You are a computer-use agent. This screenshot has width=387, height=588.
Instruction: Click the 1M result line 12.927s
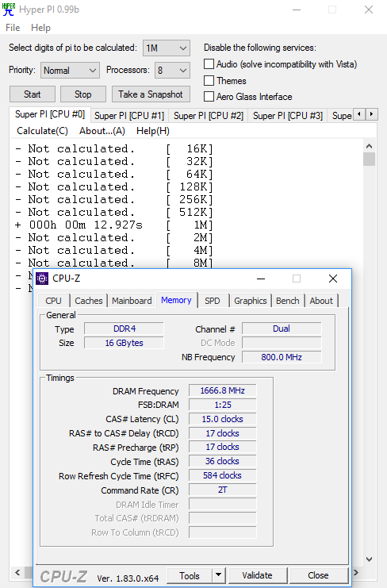(x=114, y=225)
